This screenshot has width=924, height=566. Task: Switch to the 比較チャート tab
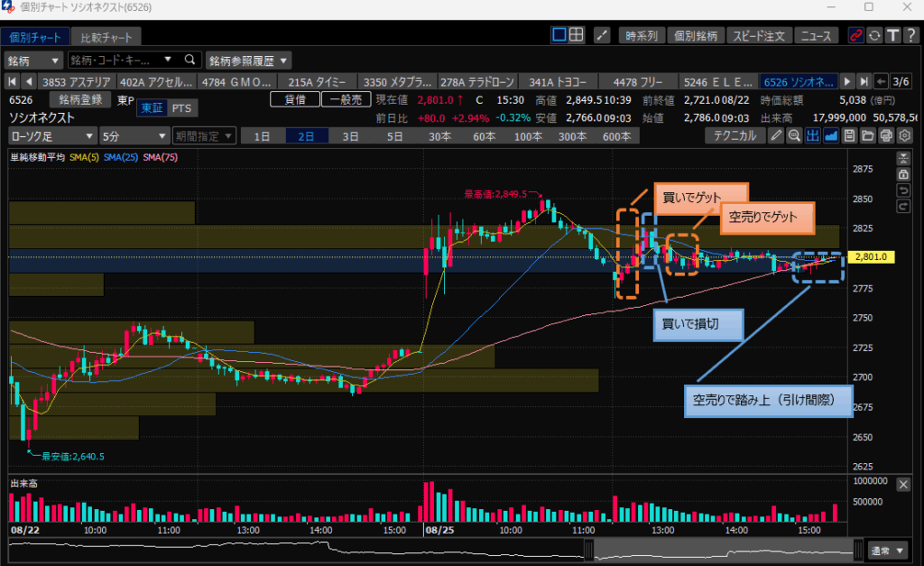point(106,37)
